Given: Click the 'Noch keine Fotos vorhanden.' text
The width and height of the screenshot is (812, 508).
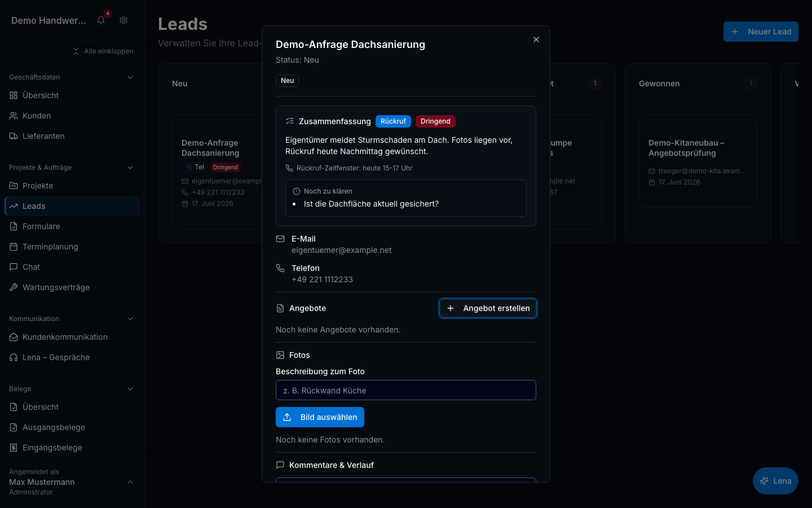Looking at the screenshot, I should (x=330, y=440).
